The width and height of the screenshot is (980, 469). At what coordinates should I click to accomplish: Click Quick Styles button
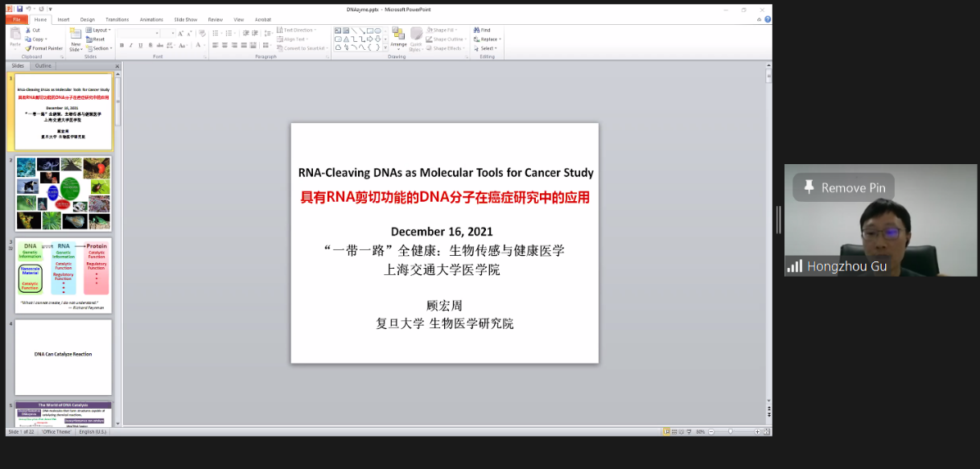416,39
